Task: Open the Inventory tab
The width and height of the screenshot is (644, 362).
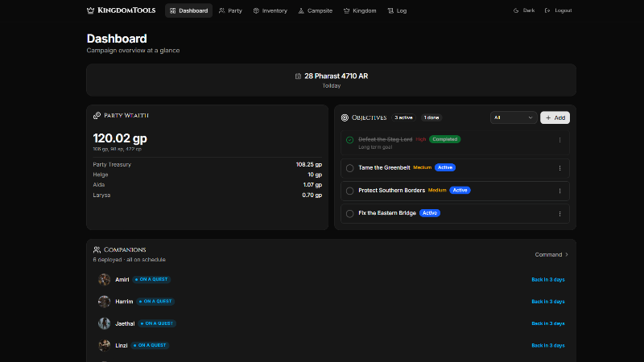Action: (270, 10)
